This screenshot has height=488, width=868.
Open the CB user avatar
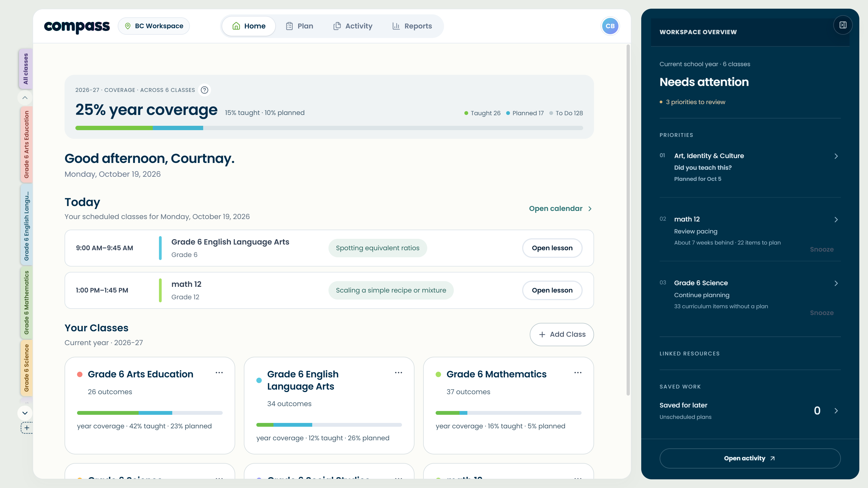point(610,26)
